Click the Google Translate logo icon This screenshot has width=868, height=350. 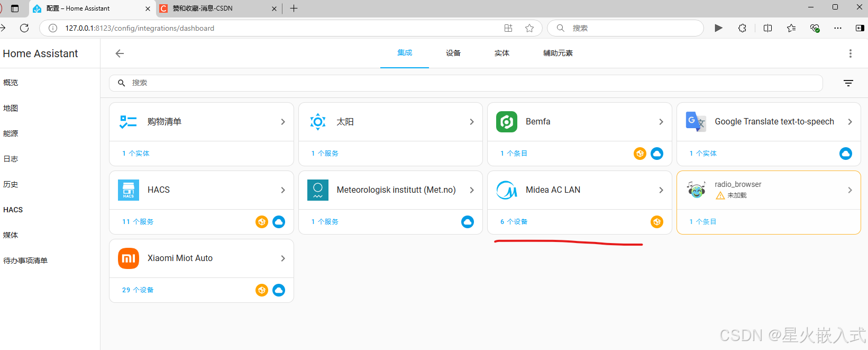(x=696, y=122)
